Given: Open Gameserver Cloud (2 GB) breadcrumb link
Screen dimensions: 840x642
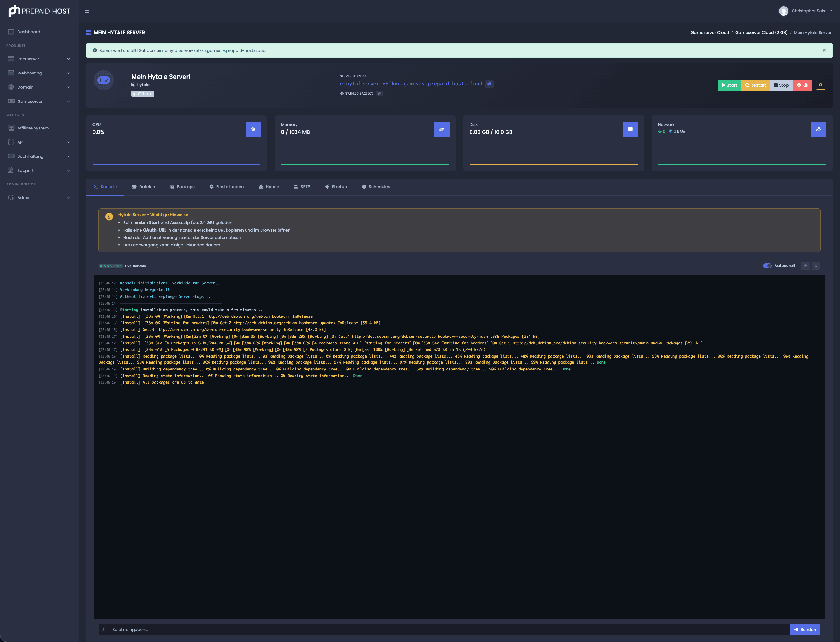Looking at the screenshot, I should [761, 32].
